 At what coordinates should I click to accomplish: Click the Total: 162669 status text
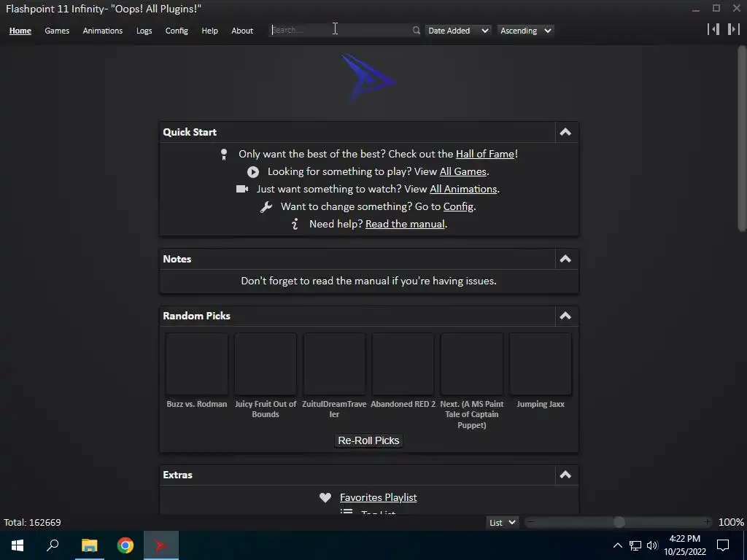pyautogui.click(x=32, y=522)
